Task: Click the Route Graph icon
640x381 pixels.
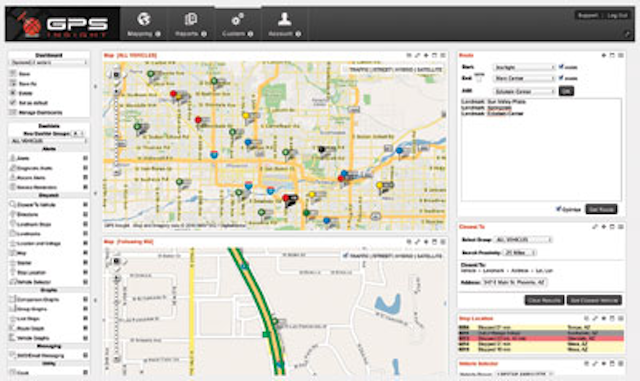Action: click(13, 328)
